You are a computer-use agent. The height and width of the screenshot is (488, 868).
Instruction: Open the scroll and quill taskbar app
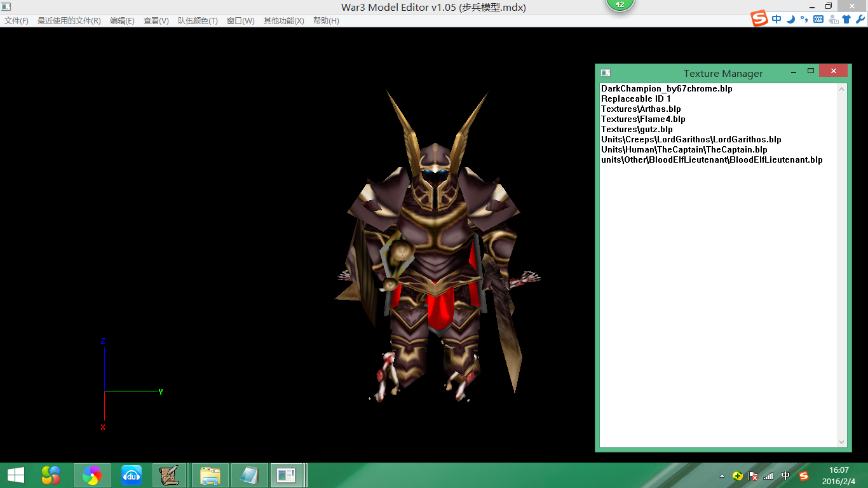click(x=170, y=475)
